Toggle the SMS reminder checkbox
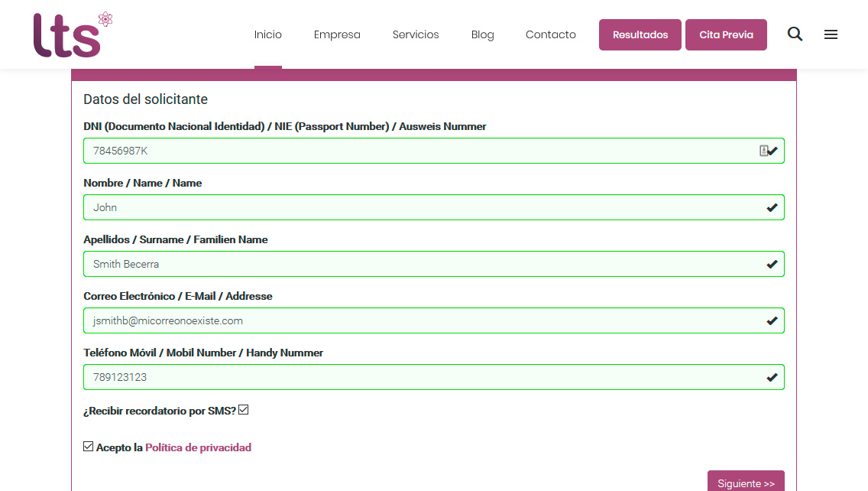This screenshot has width=868, height=491. point(244,410)
